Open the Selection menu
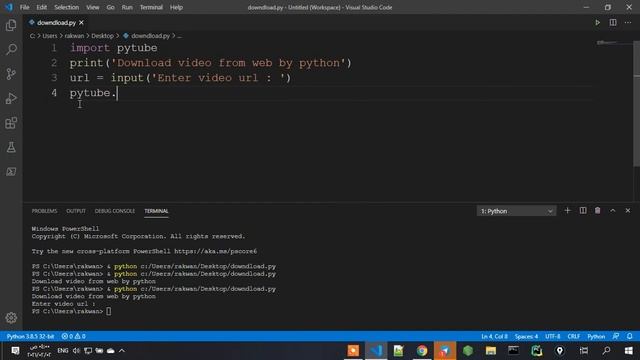Screen dimensions: 640x360 click(x=67, y=7)
